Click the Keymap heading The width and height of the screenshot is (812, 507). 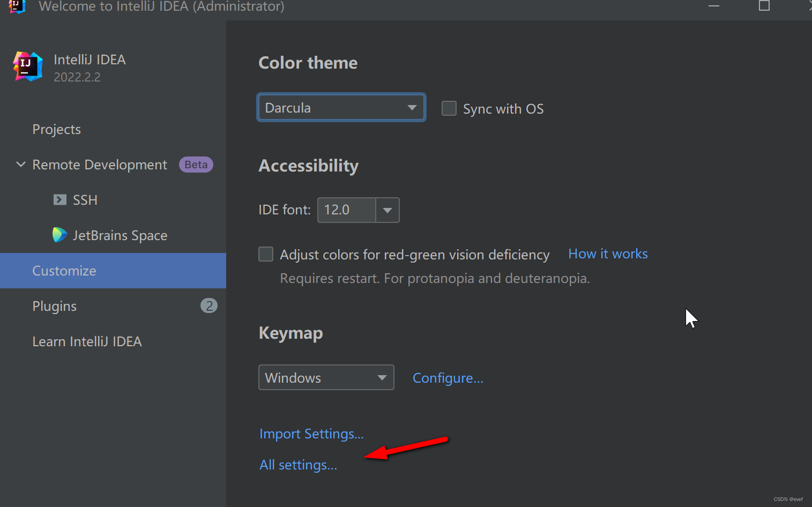291,333
